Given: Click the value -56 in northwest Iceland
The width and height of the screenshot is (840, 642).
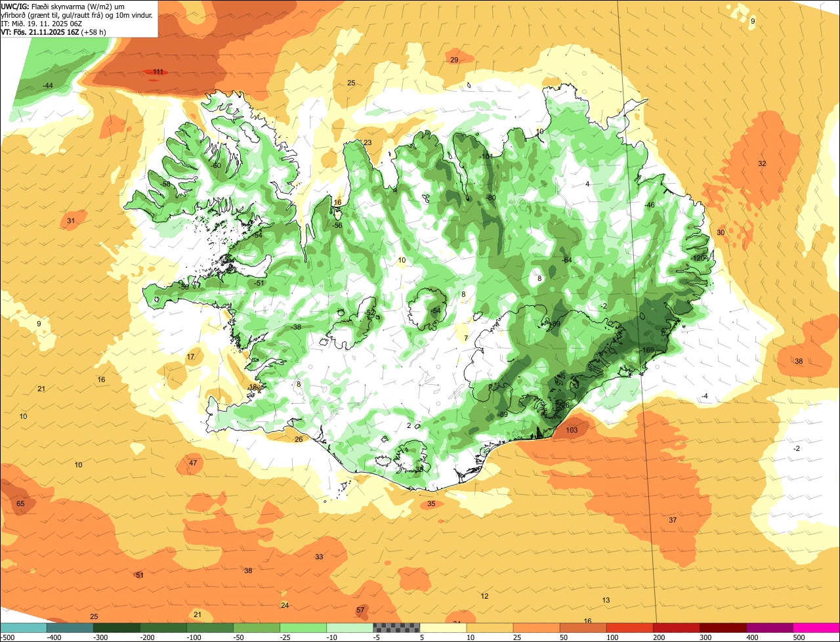Looking at the screenshot, I should (x=337, y=226).
